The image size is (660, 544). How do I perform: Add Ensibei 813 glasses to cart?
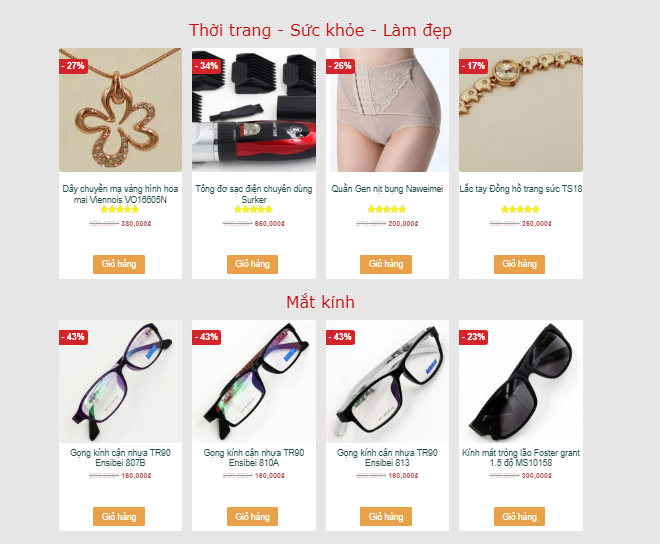[386, 516]
